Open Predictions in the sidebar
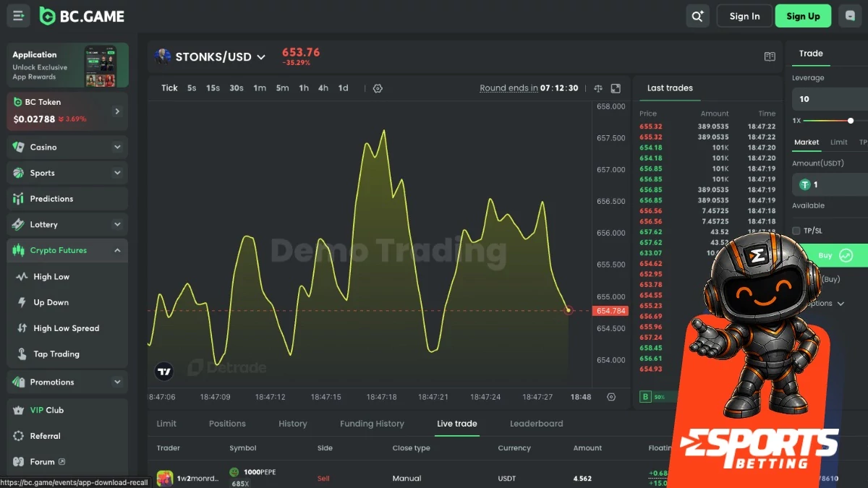The image size is (868, 488). (67, 199)
